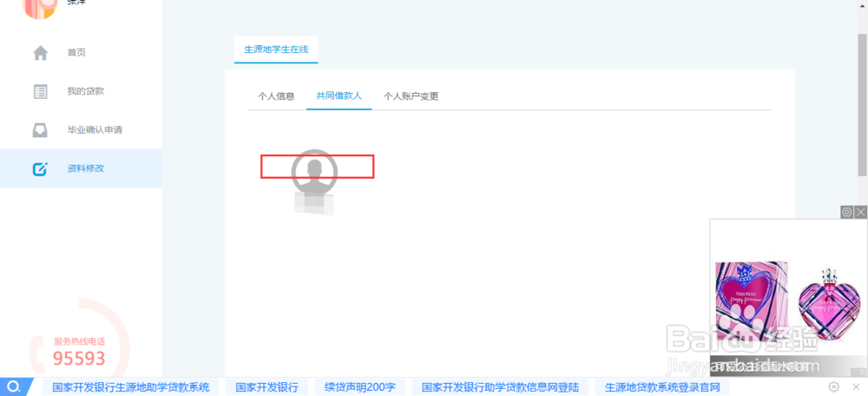The width and height of the screenshot is (868, 396).
Task: Click the user profile avatar at top left
Action: coord(39,8)
